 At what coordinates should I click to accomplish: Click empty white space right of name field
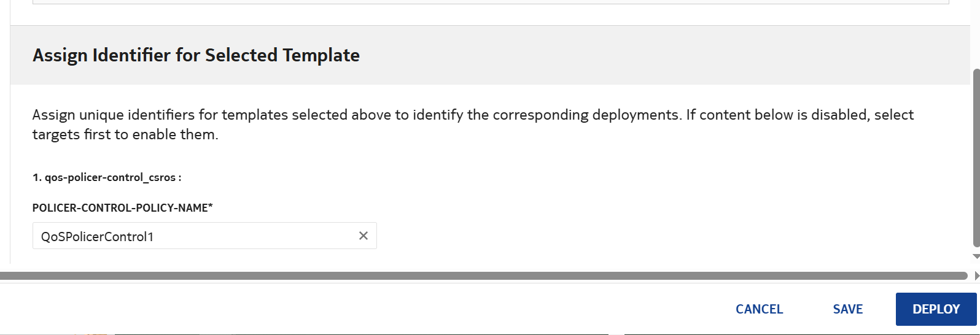[x=614, y=236]
